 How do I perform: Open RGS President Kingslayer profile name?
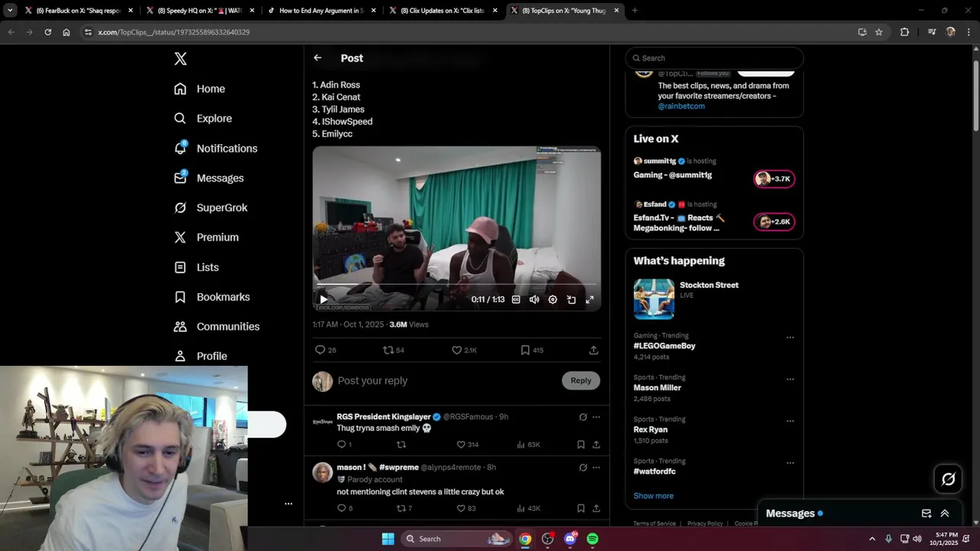384,417
